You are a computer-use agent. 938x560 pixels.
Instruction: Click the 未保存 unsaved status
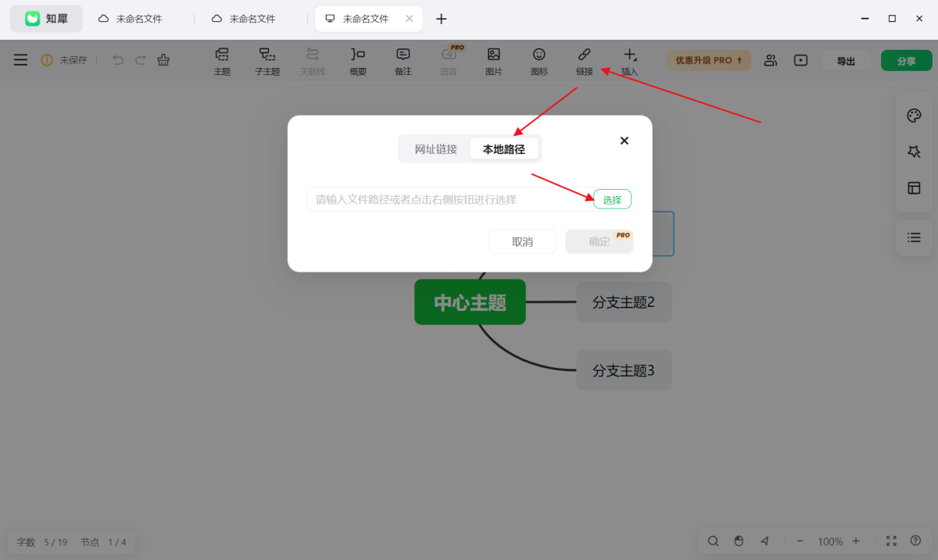pos(64,60)
